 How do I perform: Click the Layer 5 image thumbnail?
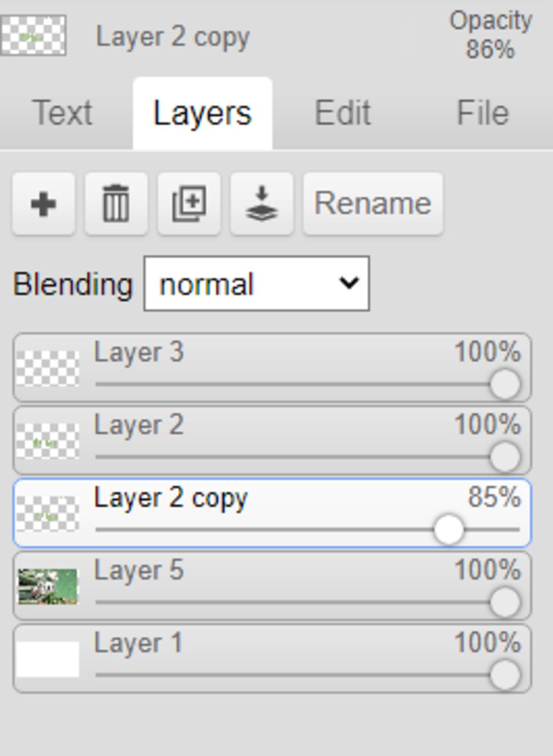(48, 586)
